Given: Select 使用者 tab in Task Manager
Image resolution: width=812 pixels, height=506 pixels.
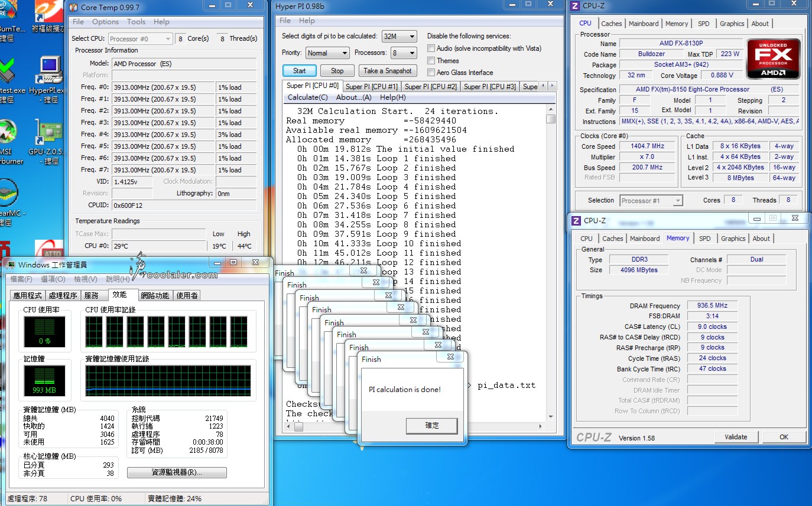Looking at the screenshot, I should [187, 295].
